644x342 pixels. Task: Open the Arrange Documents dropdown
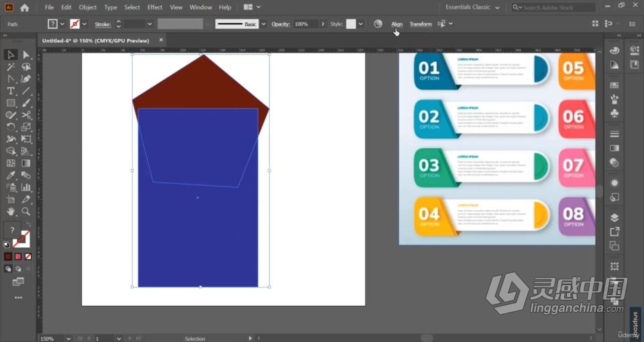click(x=252, y=7)
